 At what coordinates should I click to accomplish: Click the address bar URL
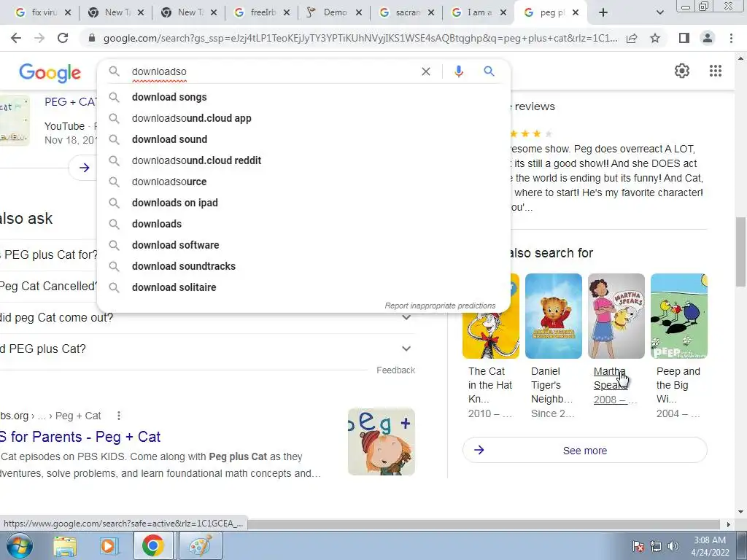pos(360,38)
